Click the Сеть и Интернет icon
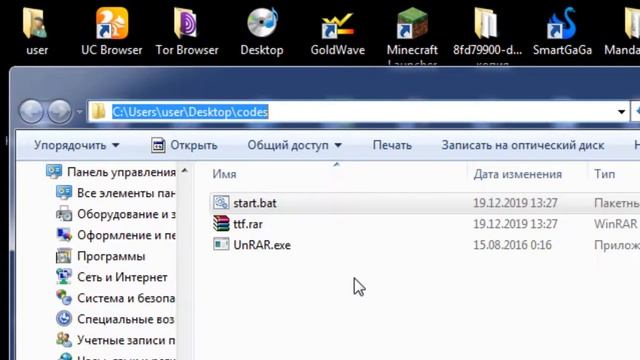This screenshot has width=640, height=360. [64, 277]
